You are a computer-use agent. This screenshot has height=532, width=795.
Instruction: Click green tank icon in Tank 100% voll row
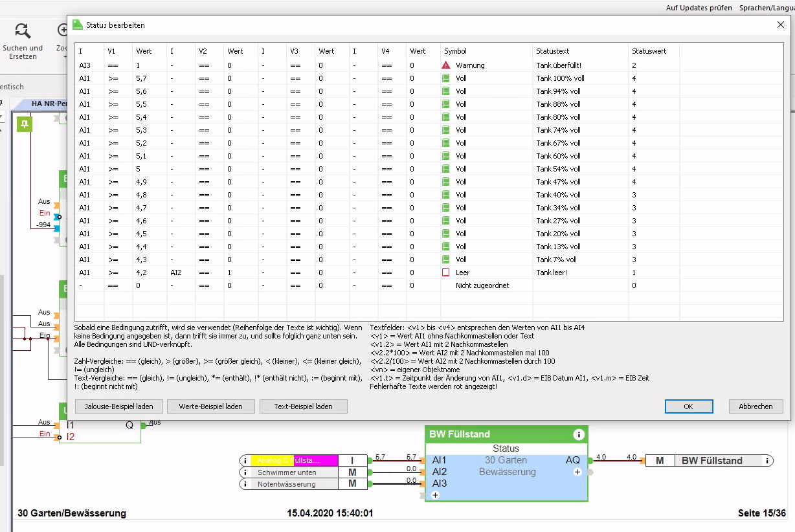pyautogui.click(x=445, y=78)
